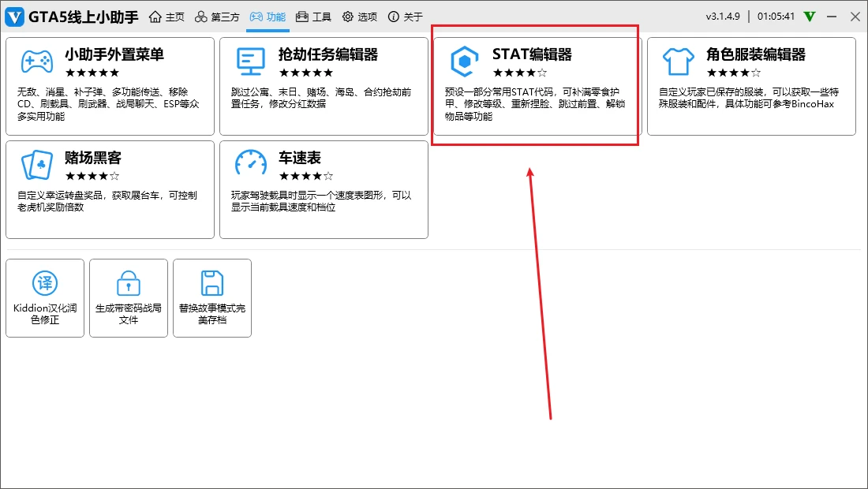Viewport: 868px width, 489px height.
Task: Click the green V status icon near the clock
Action: pyautogui.click(x=808, y=16)
